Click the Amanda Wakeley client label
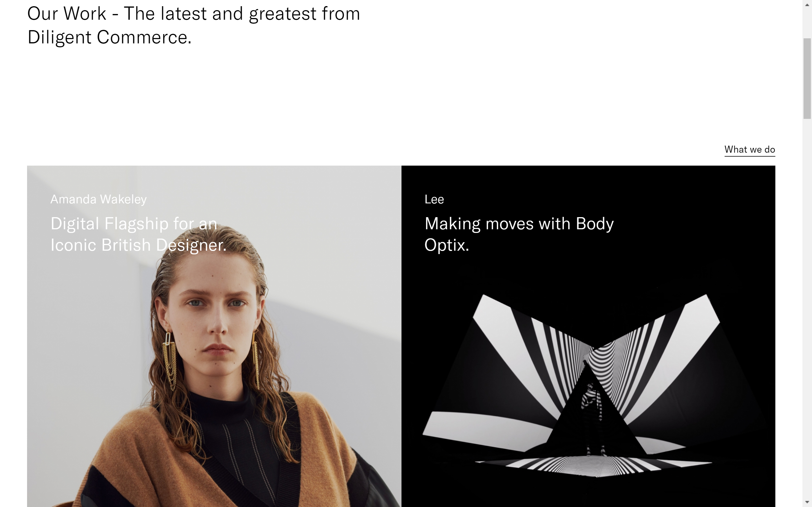Viewport: 812px width, 507px height. point(98,199)
